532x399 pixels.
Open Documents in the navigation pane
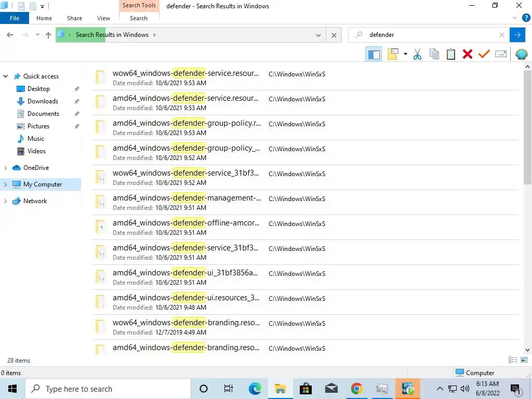pyautogui.click(x=43, y=114)
